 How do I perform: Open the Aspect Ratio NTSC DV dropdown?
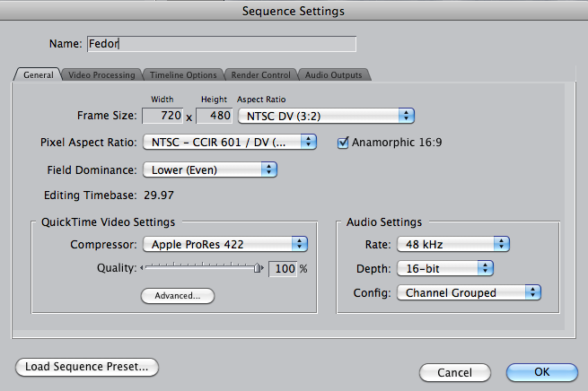point(325,116)
